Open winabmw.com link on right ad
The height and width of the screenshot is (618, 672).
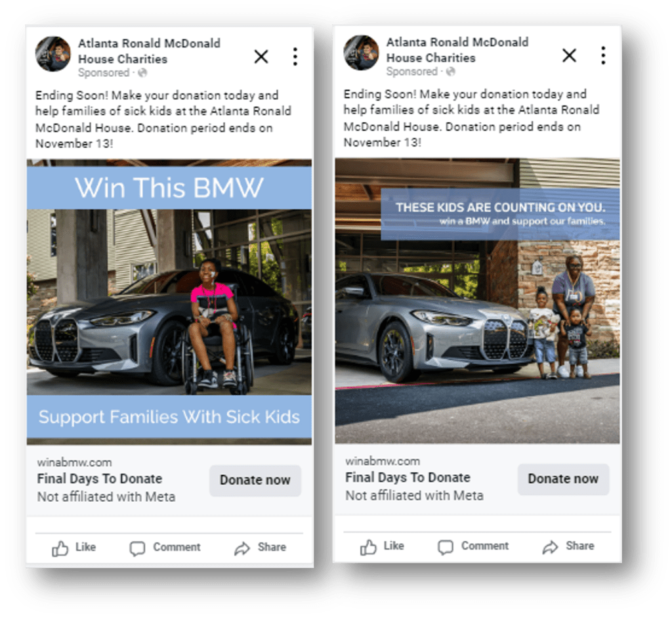point(383,462)
